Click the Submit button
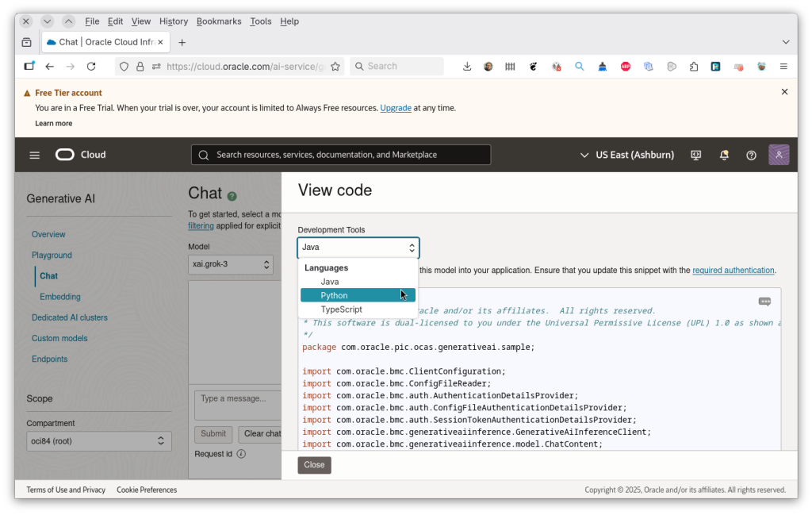 pyautogui.click(x=213, y=434)
